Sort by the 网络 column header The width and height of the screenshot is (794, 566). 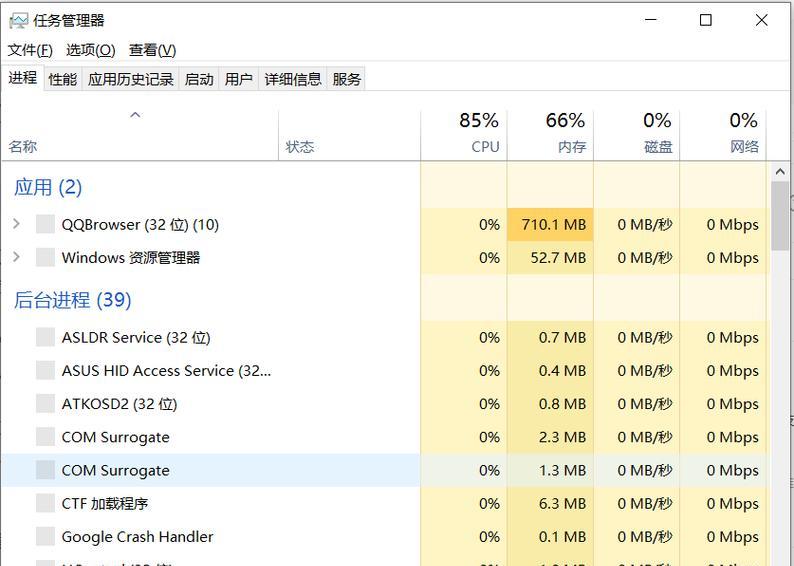[723, 134]
